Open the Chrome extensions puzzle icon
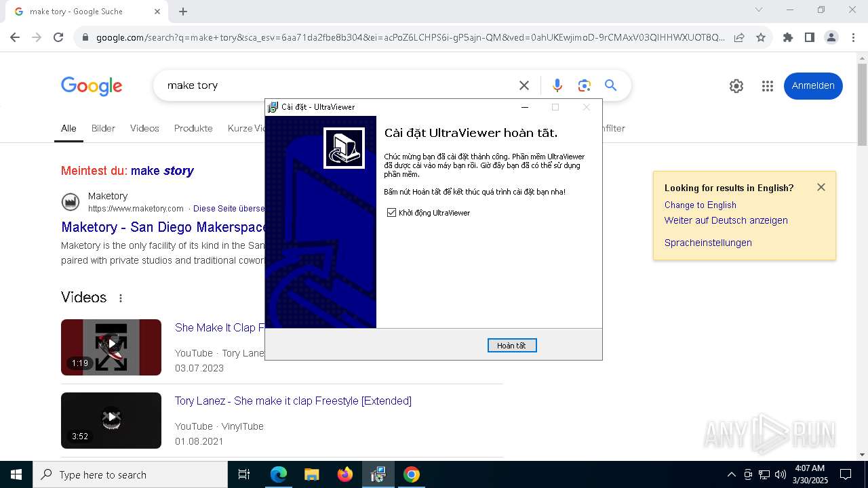The height and width of the screenshot is (488, 868). pyautogui.click(x=788, y=38)
